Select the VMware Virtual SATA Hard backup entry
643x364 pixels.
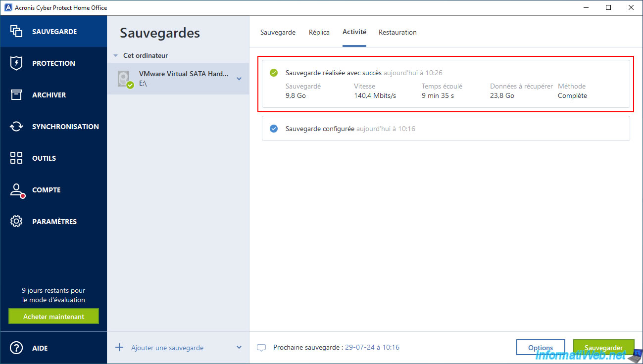pyautogui.click(x=178, y=79)
